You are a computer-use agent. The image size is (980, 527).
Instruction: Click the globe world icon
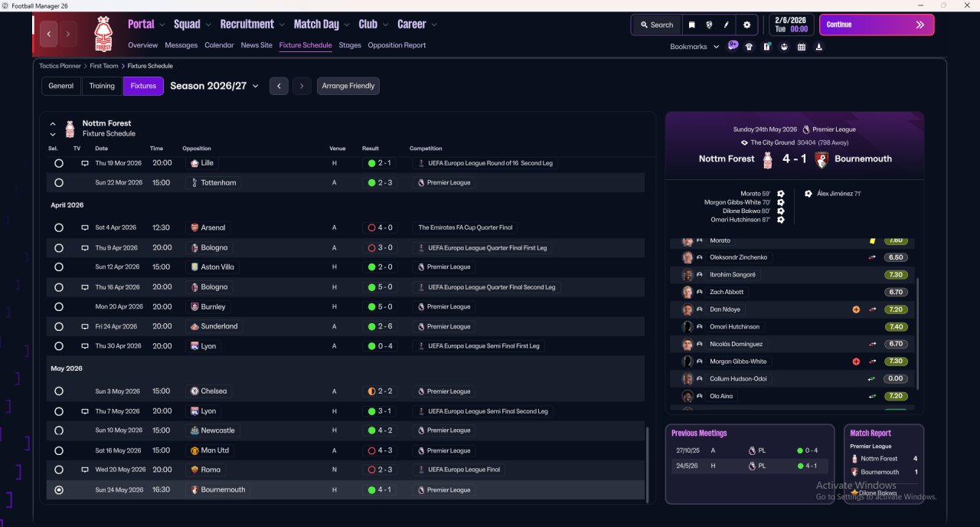709,25
